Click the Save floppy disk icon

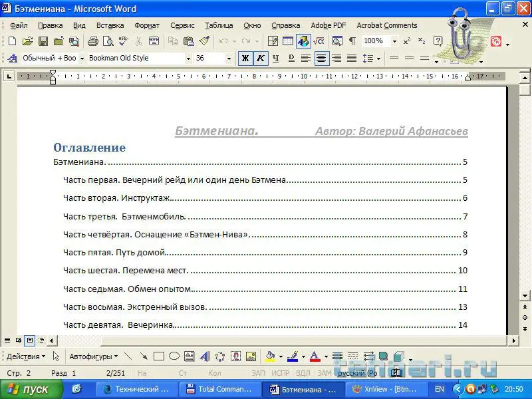[43, 41]
